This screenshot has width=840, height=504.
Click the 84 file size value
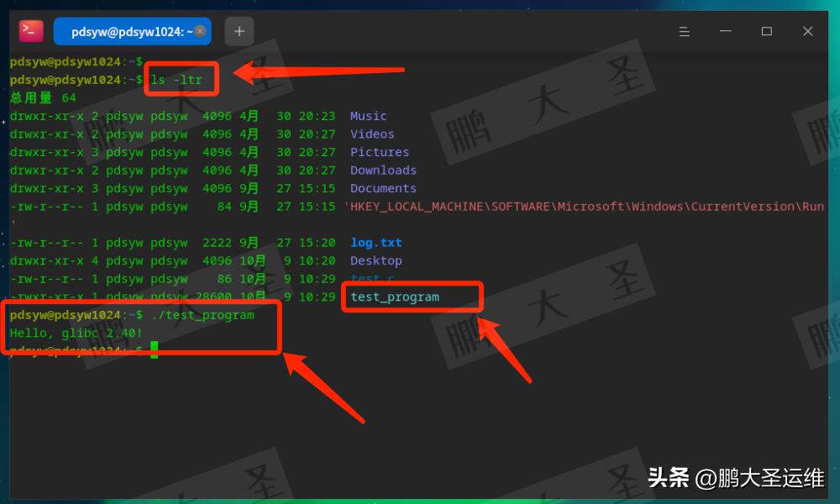224,207
